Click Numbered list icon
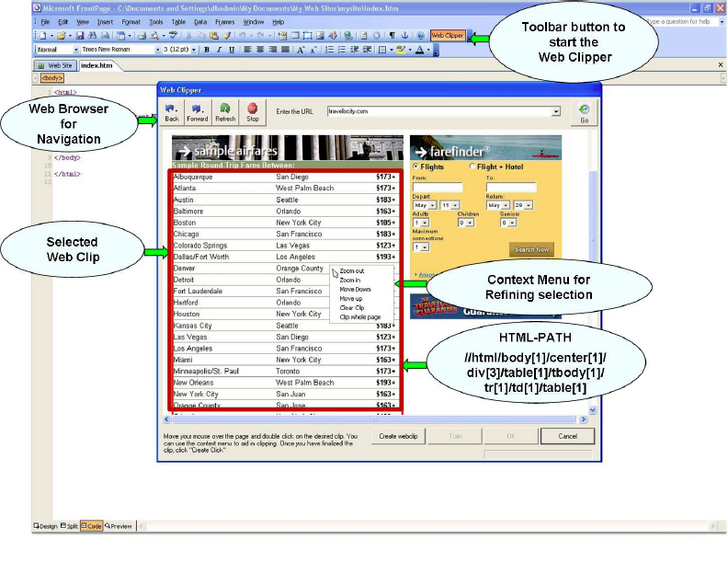 point(329,50)
